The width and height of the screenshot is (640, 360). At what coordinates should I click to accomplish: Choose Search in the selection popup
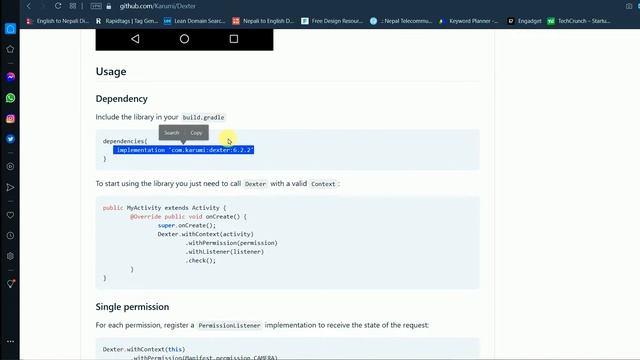click(x=171, y=133)
